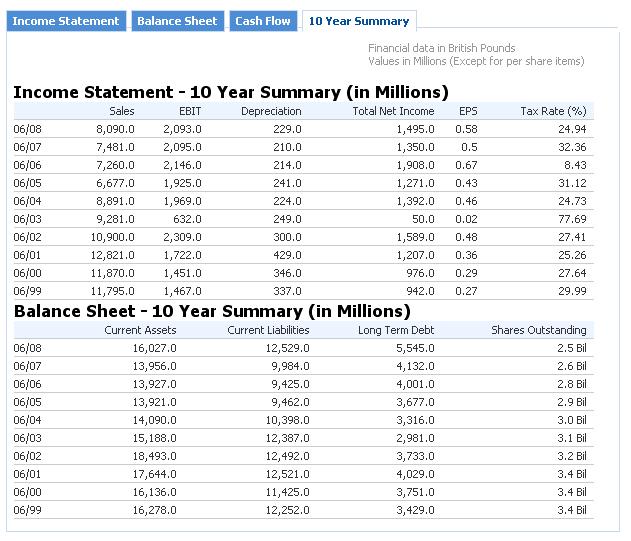Open the Balance Sheet tab

pyautogui.click(x=177, y=21)
